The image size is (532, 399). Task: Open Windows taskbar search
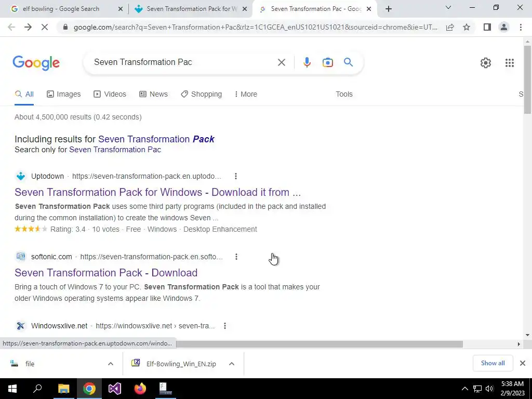(x=37, y=389)
